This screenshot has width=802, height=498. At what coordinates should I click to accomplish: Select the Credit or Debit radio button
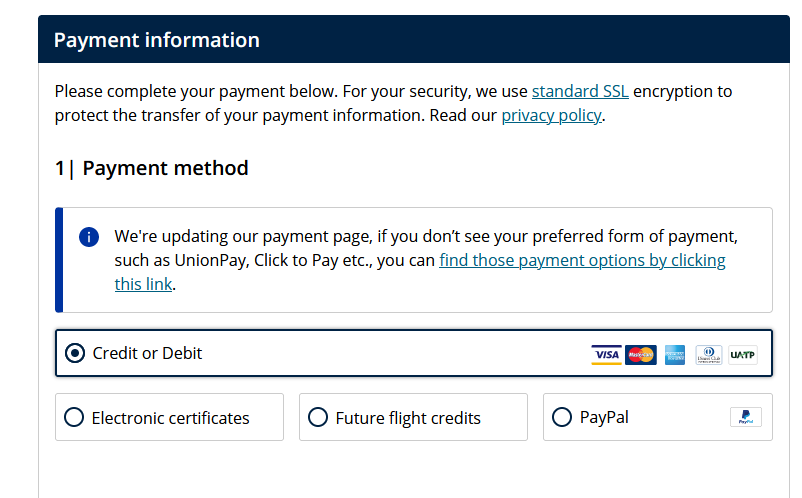pyautogui.click(x=74, y=353)
